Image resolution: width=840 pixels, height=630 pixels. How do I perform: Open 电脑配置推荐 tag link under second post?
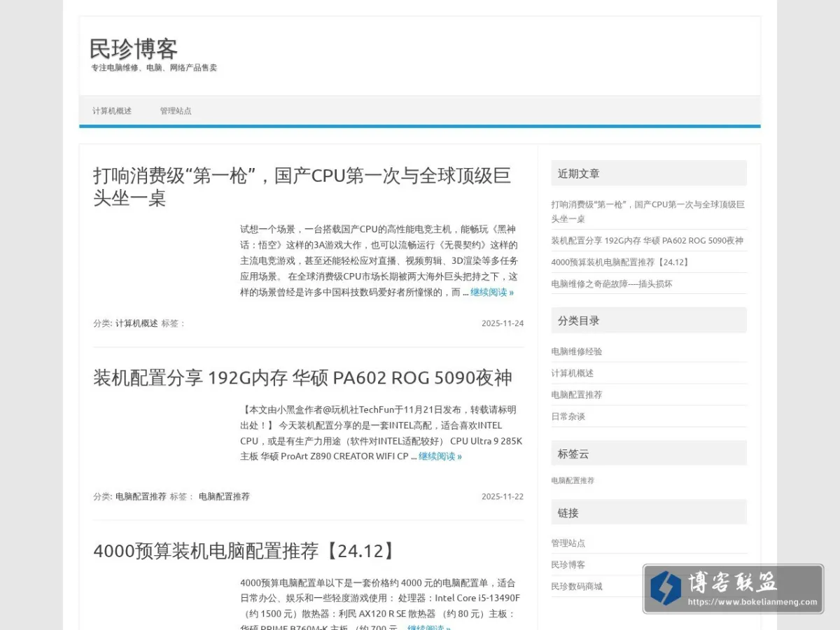coord(224,496)
